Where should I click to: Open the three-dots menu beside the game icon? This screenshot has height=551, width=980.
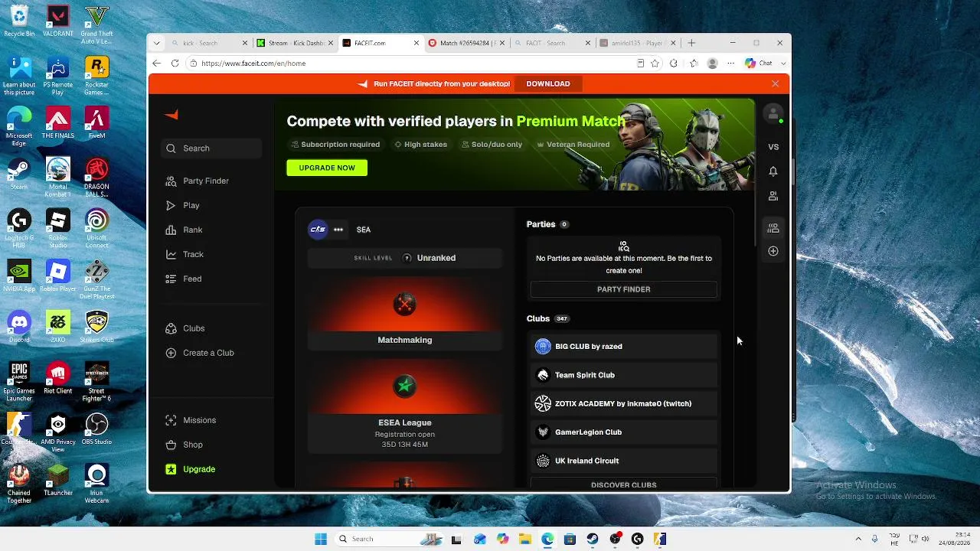coord(338,230)
